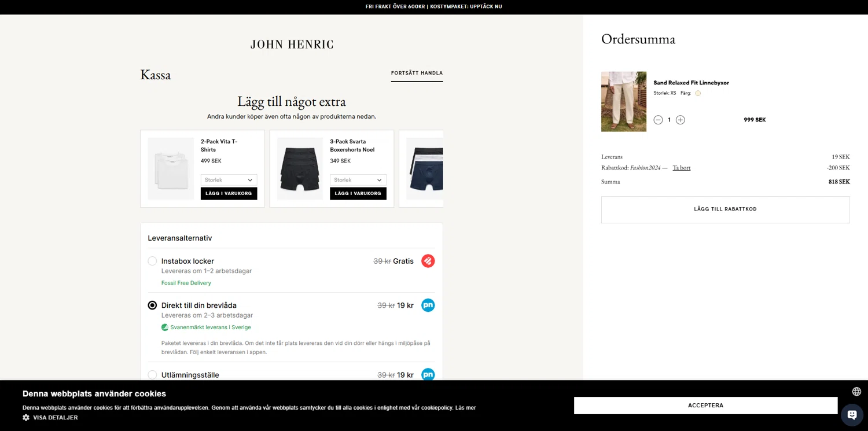Add 2-Pack Vita T-Shirts to cart
The height and width of the screenshot is (431, 868).
[x=229, y=193]
